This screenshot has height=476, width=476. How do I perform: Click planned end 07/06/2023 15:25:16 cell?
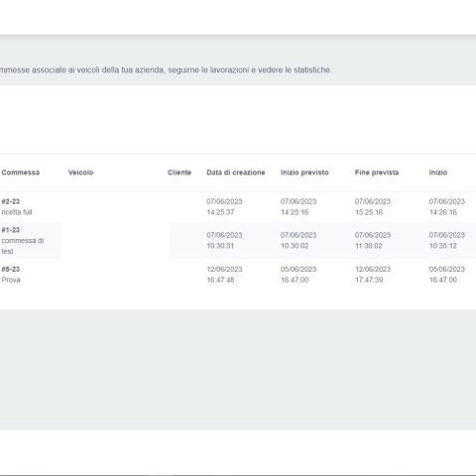click(x=373, y=206)
